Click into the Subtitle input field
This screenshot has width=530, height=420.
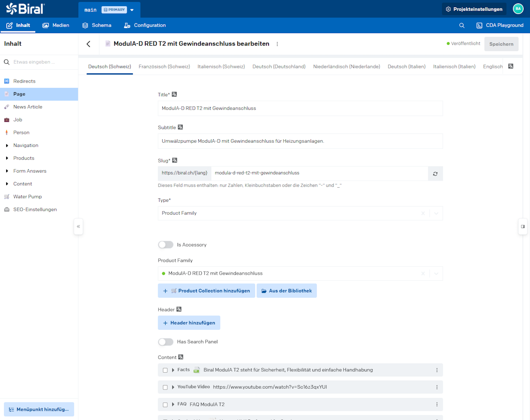click(x=300, y=141)
